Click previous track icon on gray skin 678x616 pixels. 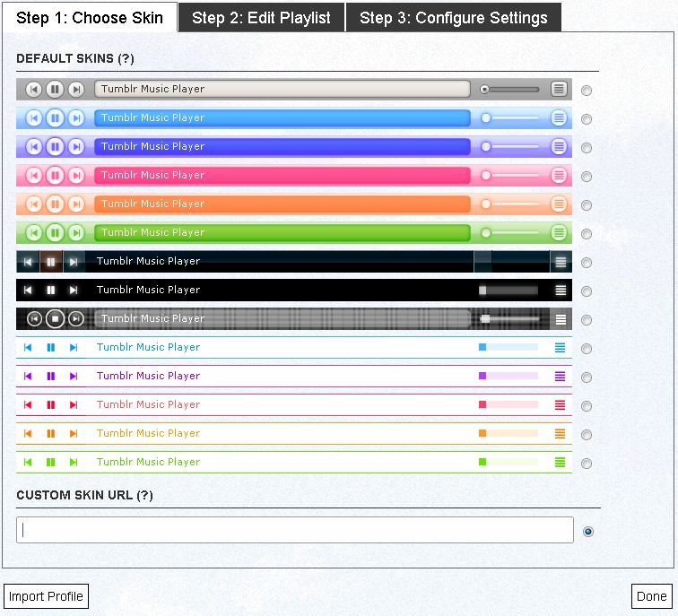click(x=34, y=90)
